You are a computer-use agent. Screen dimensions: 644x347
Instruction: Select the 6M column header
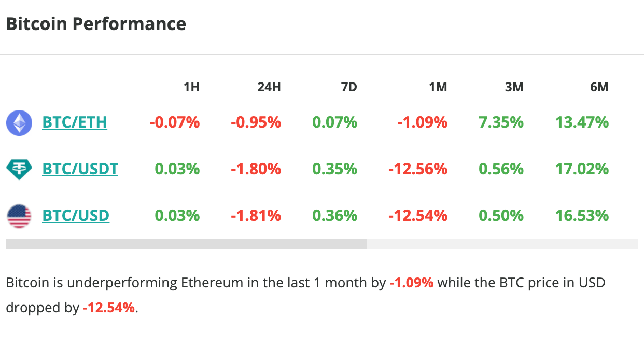coord(599,87)
